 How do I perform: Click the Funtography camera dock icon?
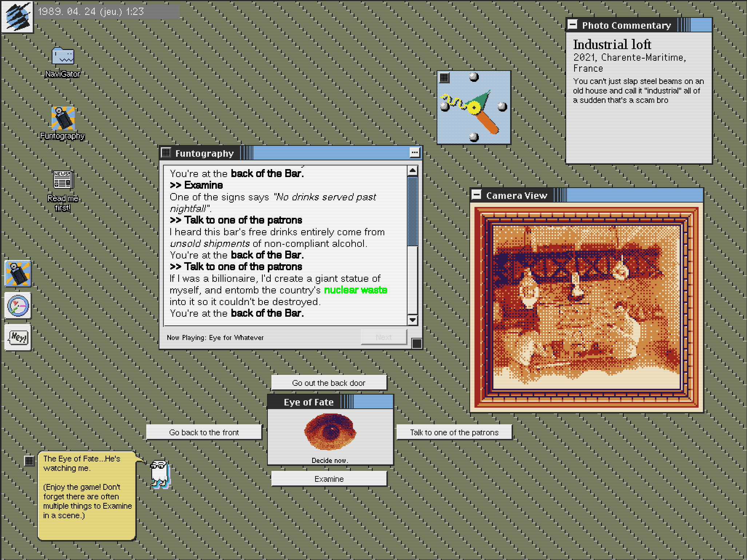(18, 274)
